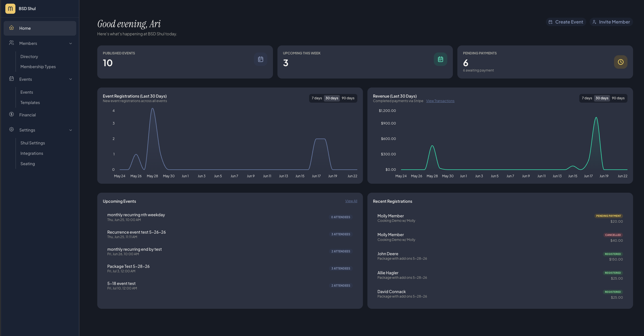Collapse the Events section chevron
644x336 pixels.
(x=71, y=79)
